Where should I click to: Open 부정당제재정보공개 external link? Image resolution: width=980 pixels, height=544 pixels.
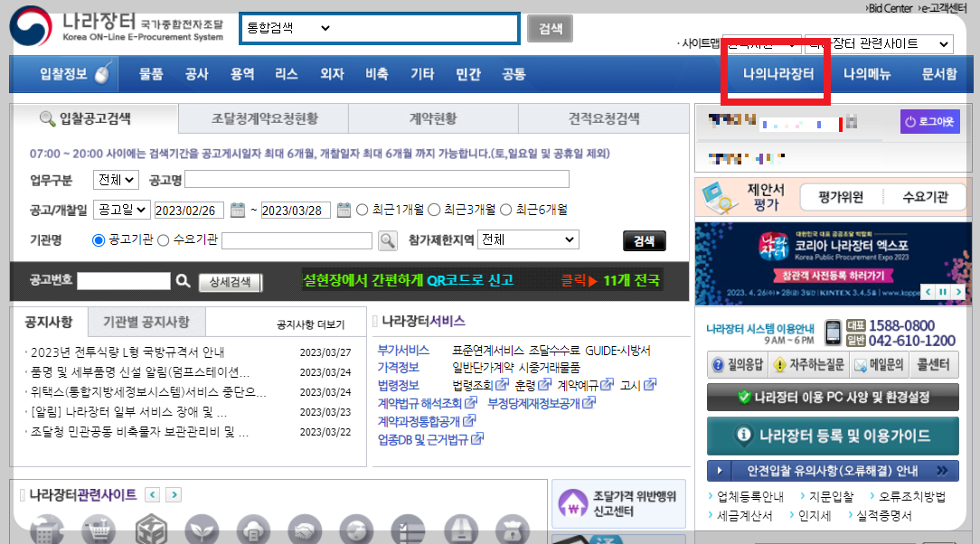542,403
